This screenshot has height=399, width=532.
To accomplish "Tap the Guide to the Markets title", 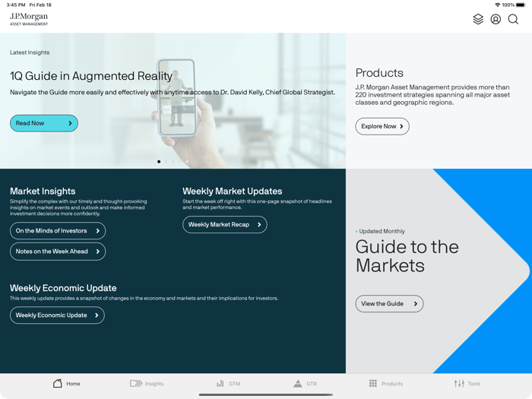I will 407,256.
